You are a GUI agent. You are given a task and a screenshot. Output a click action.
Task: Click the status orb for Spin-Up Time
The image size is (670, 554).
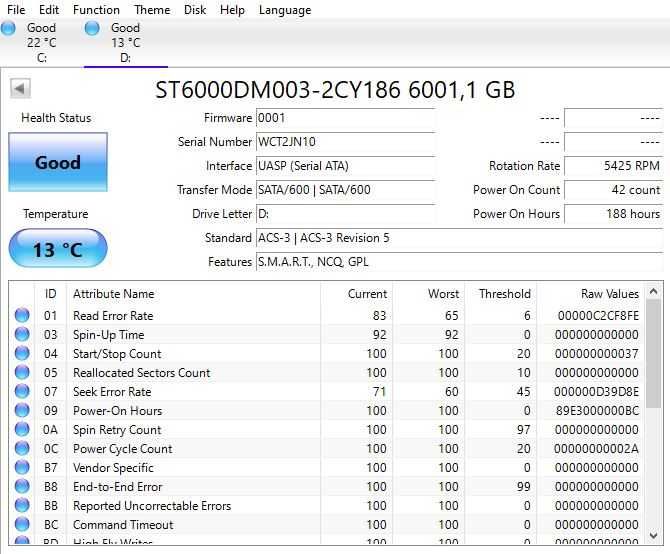(x=22, y=334)
